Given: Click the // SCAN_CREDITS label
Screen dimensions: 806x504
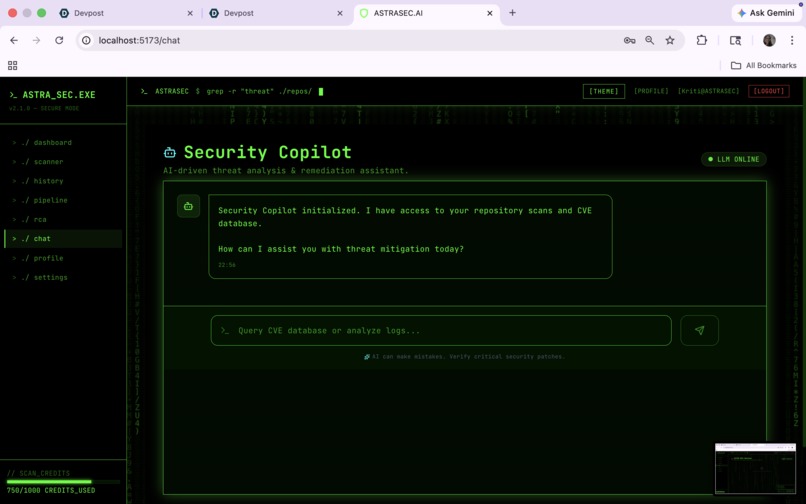Looking at the screenshot, I should point(38,473).
